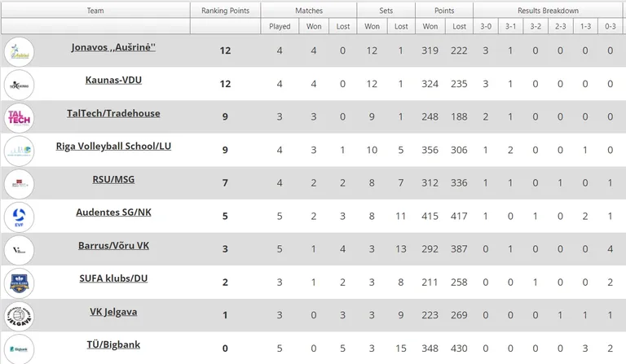Viewport: 626px width, 364px height.
Task: Click the Jonavos Aušrinė team logo
Action: click(x=19, y=52)
